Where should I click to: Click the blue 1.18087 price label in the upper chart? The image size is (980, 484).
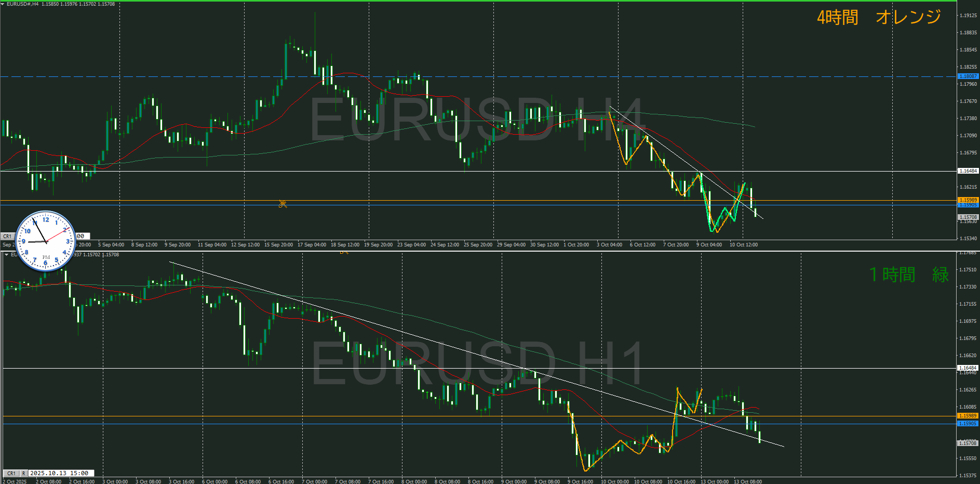coord(968,76)
